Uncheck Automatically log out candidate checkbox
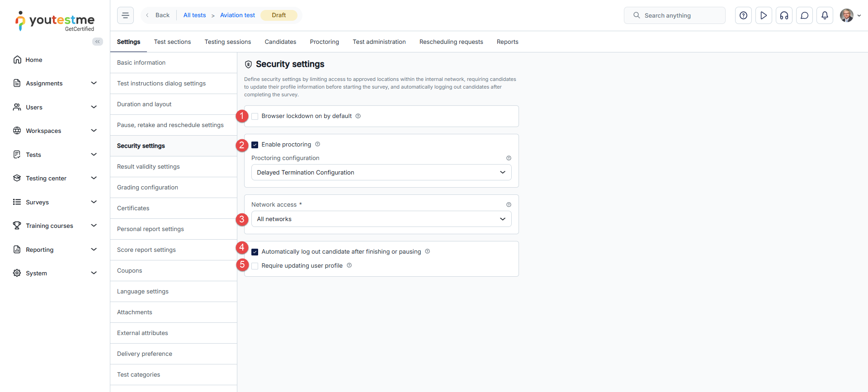This screenshot has height=392, width=868. (x=255, y=252)
